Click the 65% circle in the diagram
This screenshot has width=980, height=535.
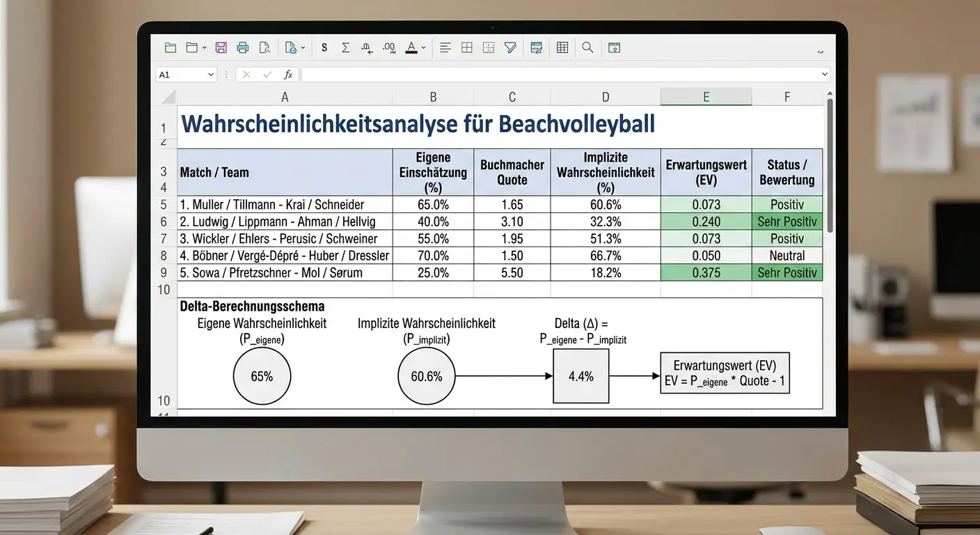pos(262,376)
